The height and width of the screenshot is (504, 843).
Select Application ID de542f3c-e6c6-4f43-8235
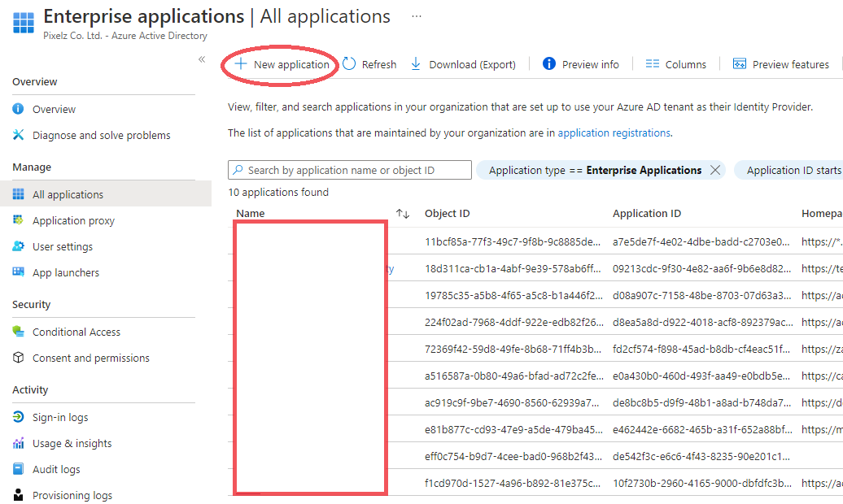pos(701,457)
